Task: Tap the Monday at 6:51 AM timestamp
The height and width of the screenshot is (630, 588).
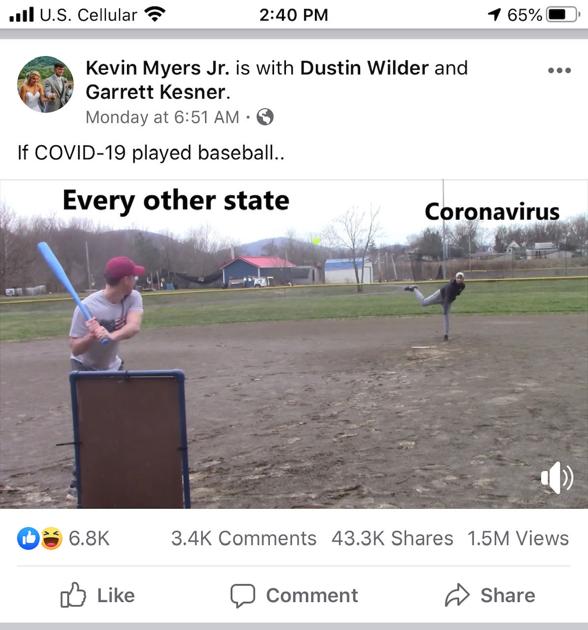Action: click(x=162, y=117)
